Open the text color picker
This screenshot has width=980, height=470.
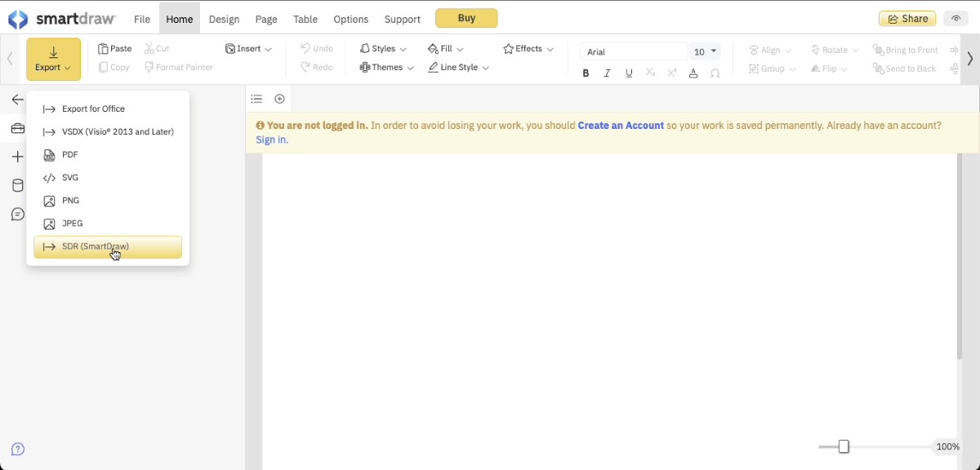[x=693, y=73]
